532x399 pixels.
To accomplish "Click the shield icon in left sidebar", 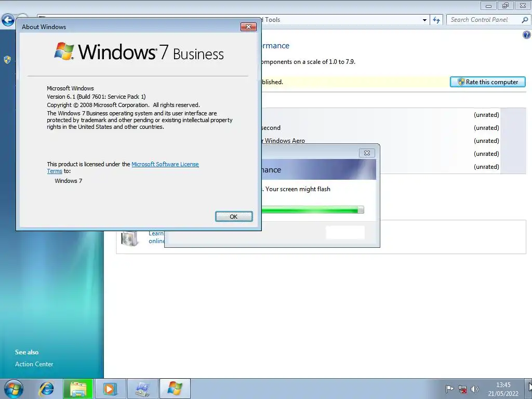I will coord(7,60).
